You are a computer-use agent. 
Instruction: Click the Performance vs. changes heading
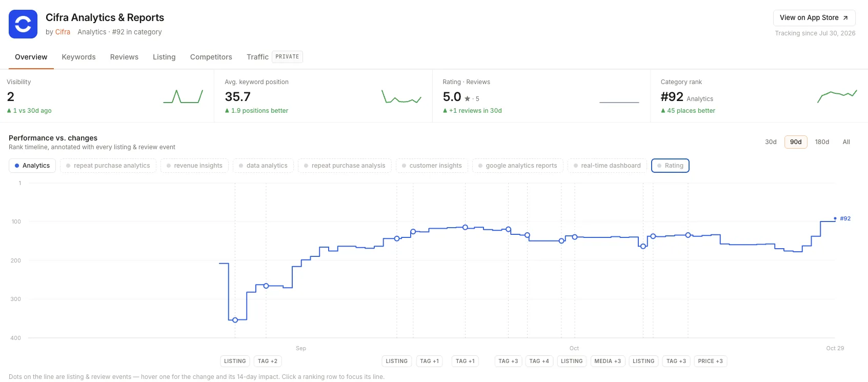tap(53, 138)
